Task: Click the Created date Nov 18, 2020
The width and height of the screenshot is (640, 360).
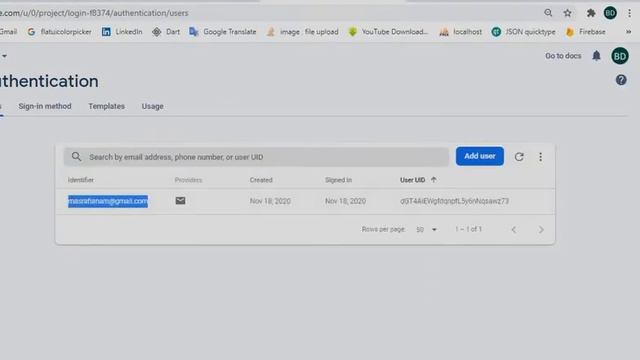Action: click(270, 201)
